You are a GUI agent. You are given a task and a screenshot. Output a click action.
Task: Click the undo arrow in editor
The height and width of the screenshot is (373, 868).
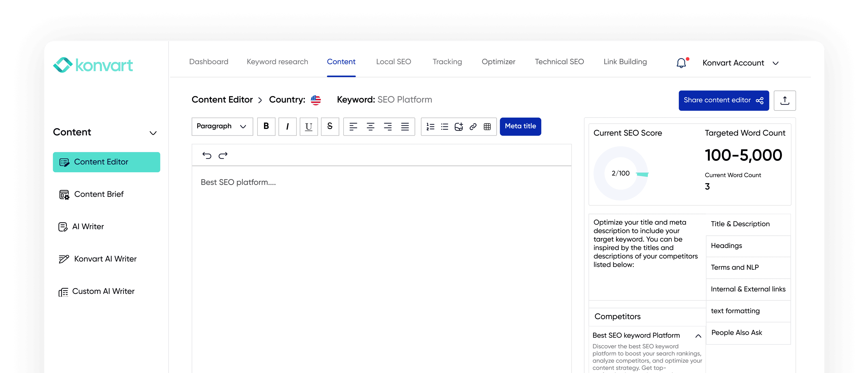(207, 155)
